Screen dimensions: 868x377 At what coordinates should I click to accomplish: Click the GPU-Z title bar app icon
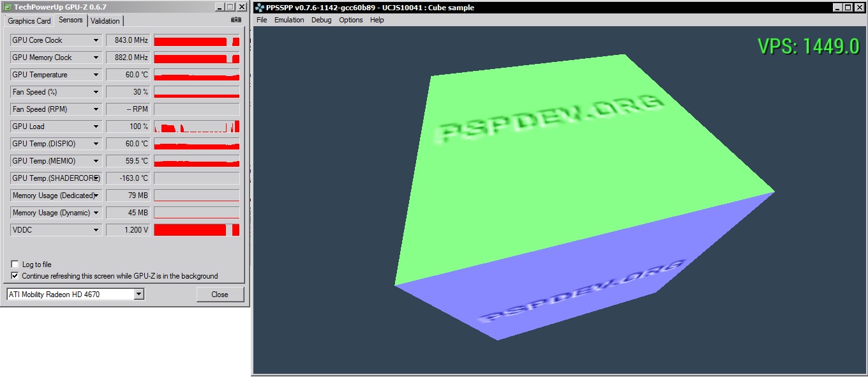tap(6, 6)
